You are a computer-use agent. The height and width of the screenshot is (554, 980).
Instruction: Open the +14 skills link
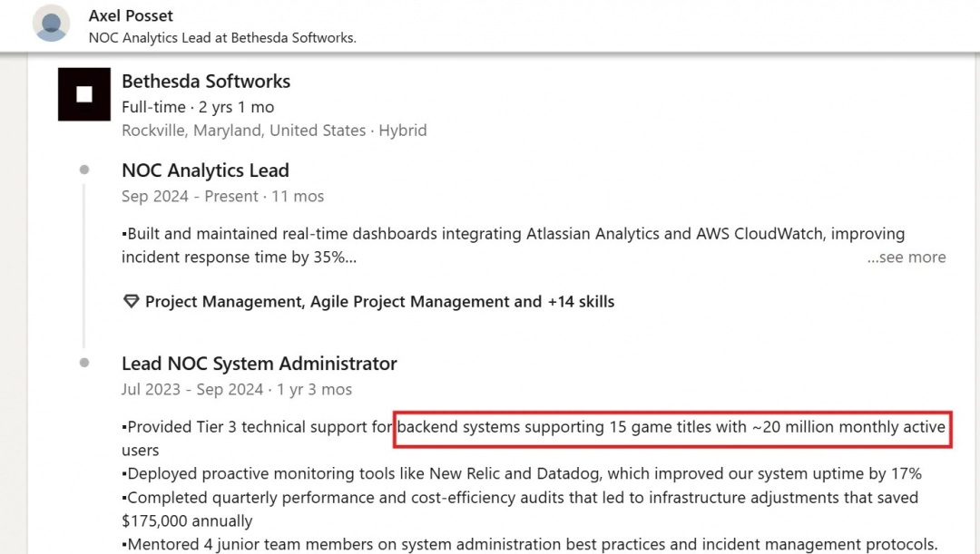point(581,302)
